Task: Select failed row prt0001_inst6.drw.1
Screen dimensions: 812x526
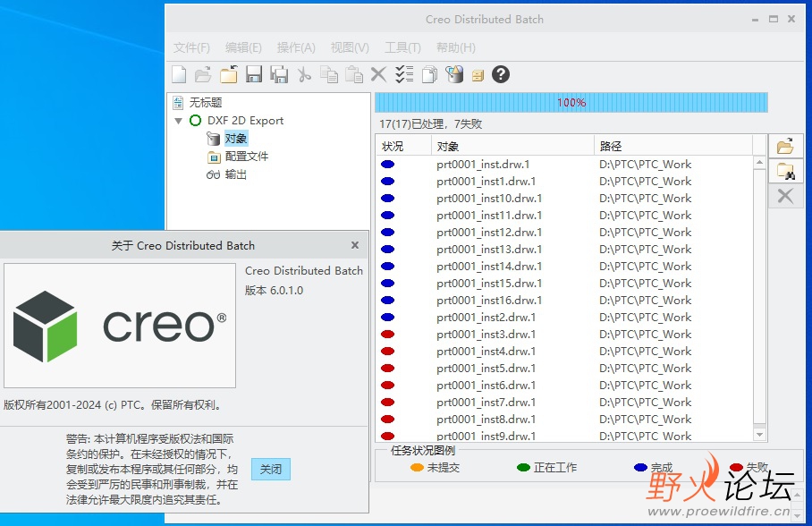Action: tap(564, 386)
